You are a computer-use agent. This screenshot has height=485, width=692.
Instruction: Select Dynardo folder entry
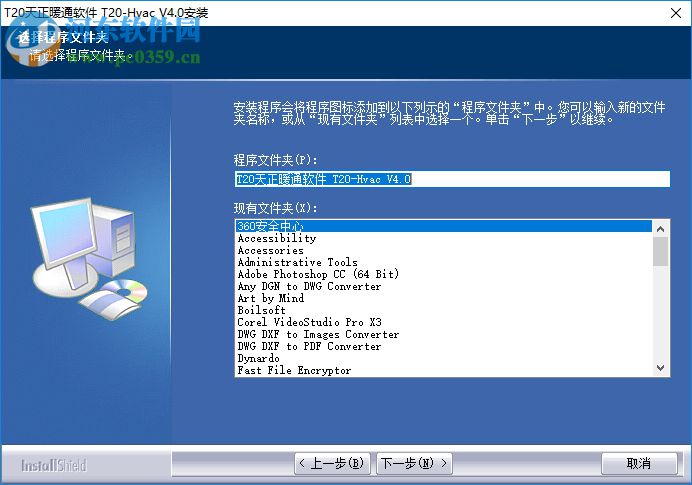[444, 358]
